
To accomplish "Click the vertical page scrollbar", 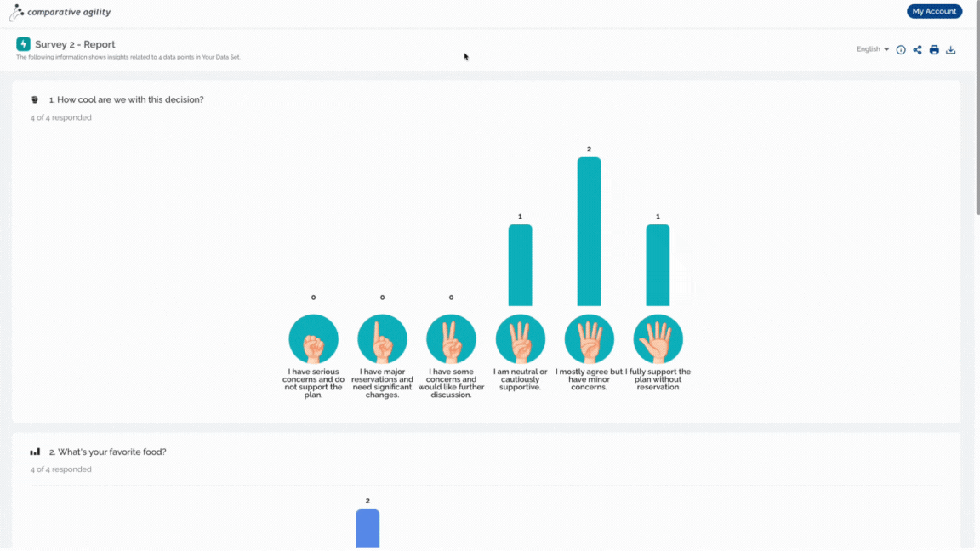I will click(977, 110).
